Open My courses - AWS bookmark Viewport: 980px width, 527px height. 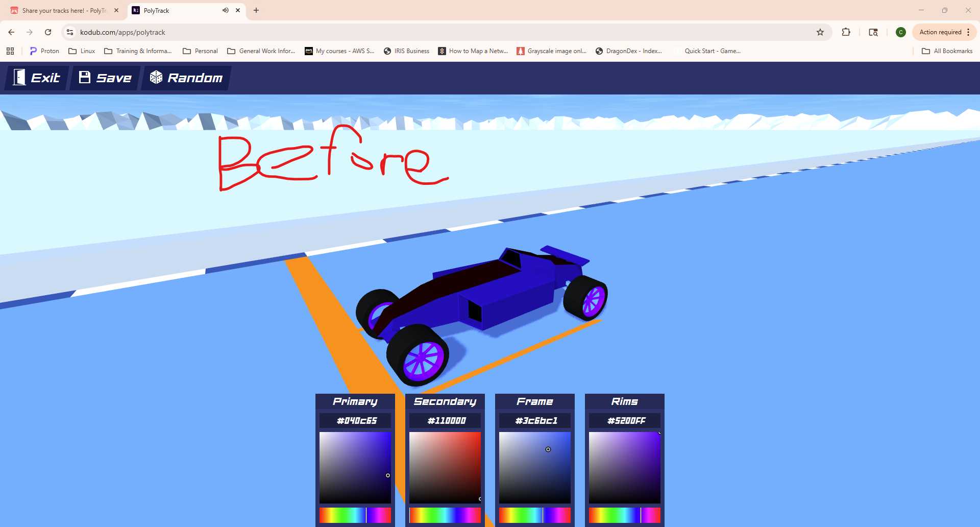(x=339, y=51)
